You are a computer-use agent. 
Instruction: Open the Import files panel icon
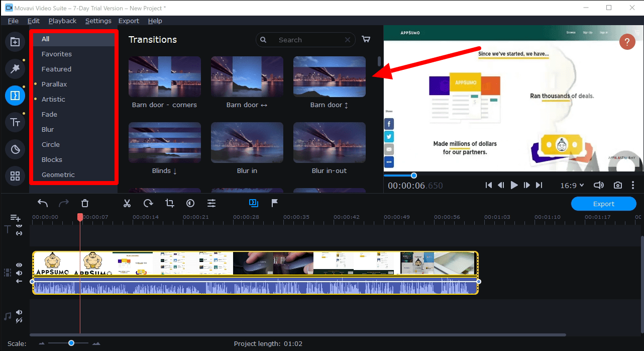coord(15,42)
